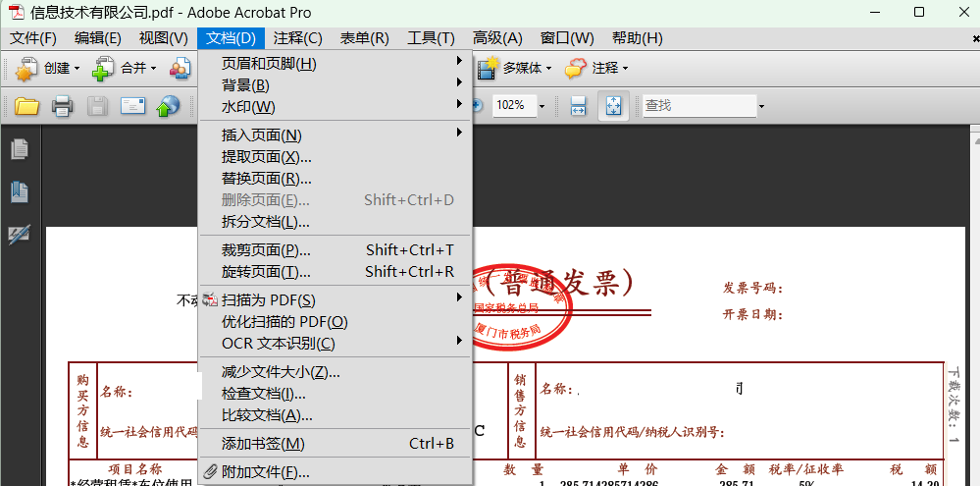980x486 pixels.
Task: Click the scanner icon beside 扫描为 PDF
Action: (211, 300)
